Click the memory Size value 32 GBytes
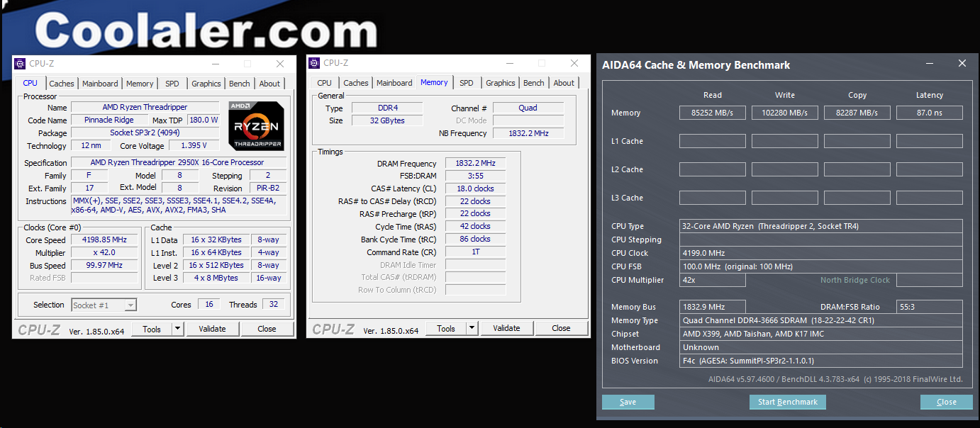 point(386,120)
